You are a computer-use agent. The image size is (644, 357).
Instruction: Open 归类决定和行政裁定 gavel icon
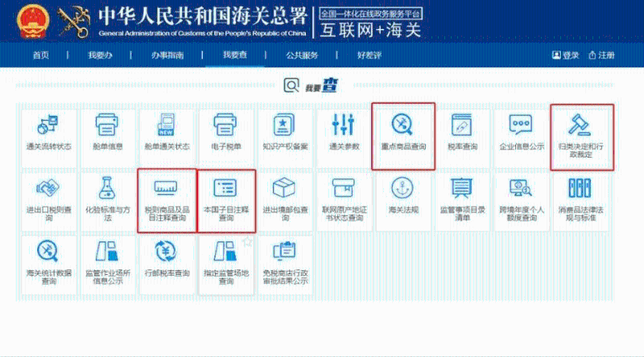(580, 125)
